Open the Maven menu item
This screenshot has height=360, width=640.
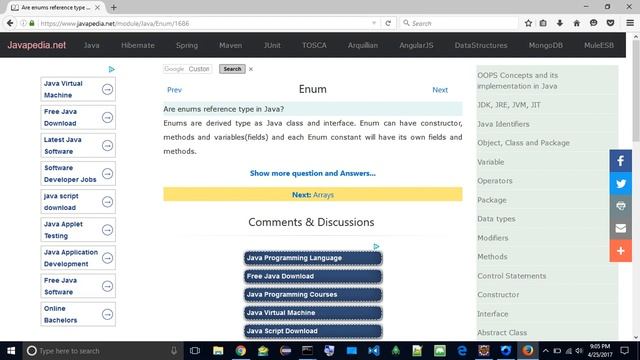[230, 45]
